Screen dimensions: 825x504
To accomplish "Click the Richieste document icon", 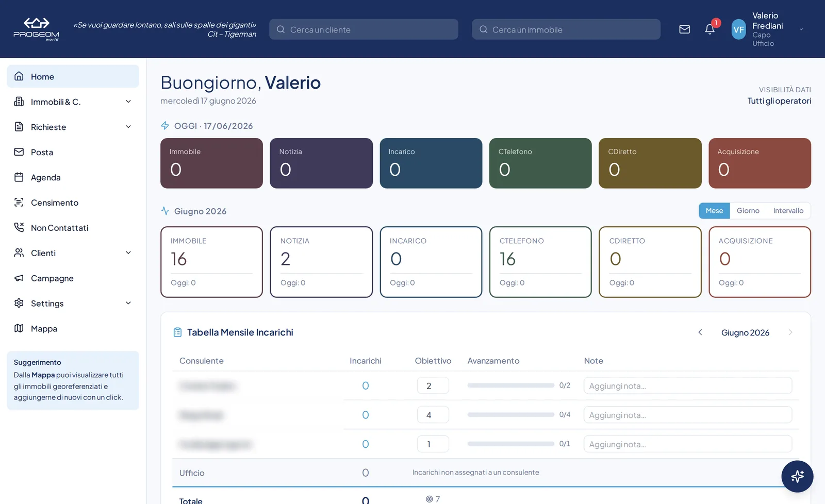I will coord(19,127).
